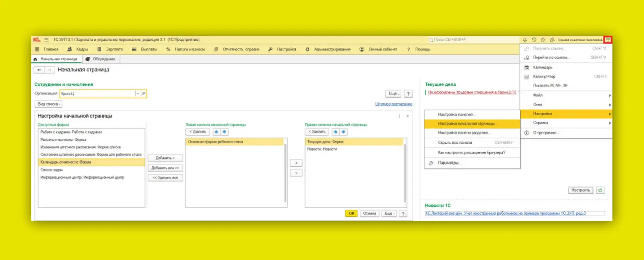Open the Кадры section
This screenshot has height=260, width=644.
point(78,49)
